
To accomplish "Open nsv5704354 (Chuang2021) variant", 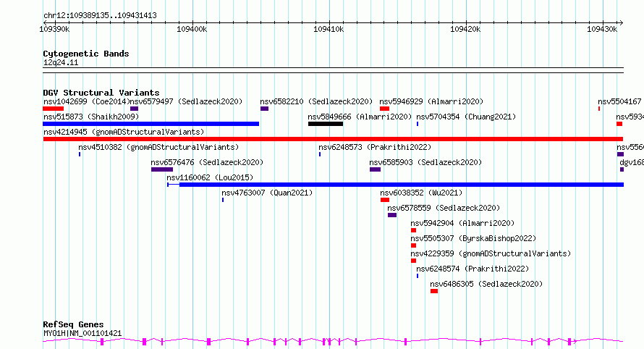I will pos(466,117).
